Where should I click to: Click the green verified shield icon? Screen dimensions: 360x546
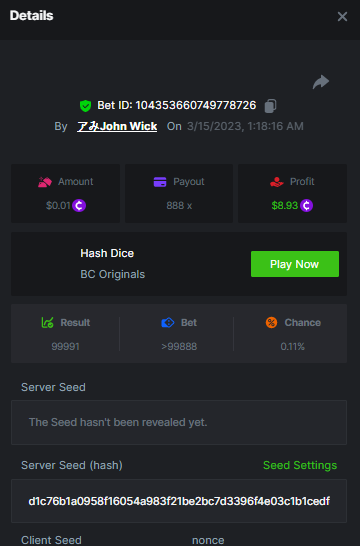click(85, 106)
